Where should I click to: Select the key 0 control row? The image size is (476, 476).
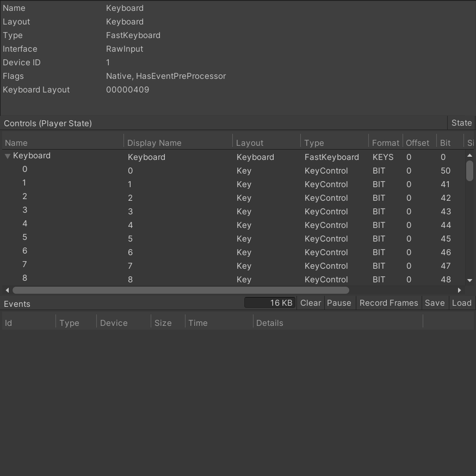[x=234, y=170]
